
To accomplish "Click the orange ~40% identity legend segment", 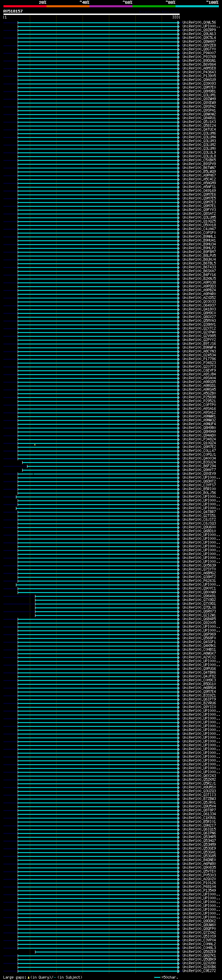I will coord(68,7).
